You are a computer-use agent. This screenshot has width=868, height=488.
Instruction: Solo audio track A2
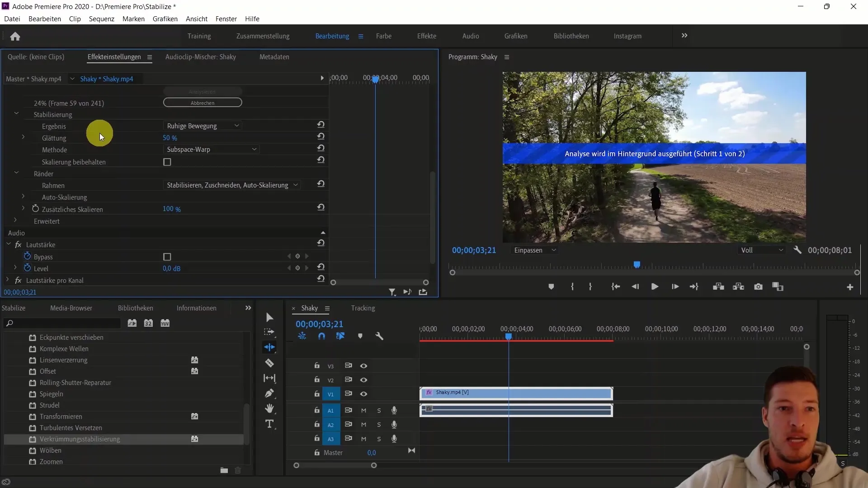click(379, 425)
